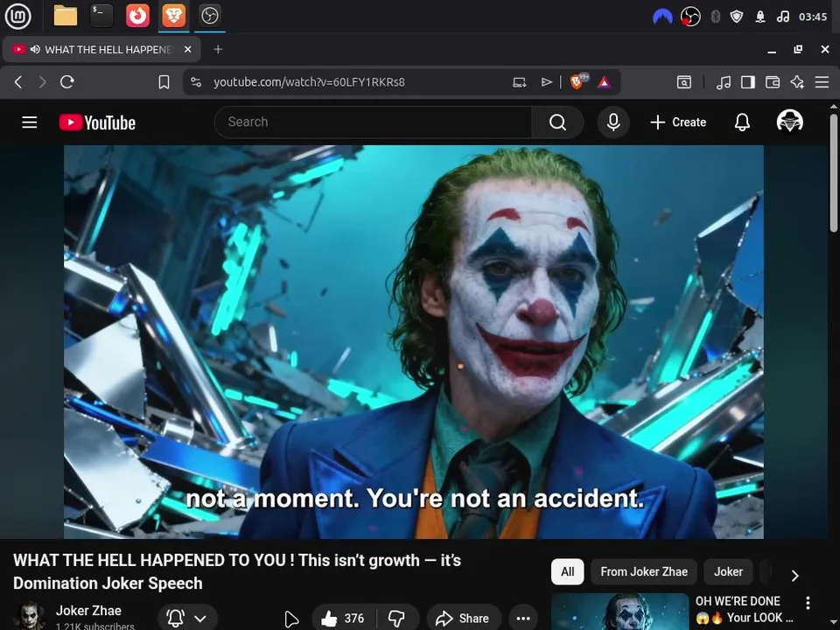Mute the tab via the speaker icon

(x=35, y=49)
